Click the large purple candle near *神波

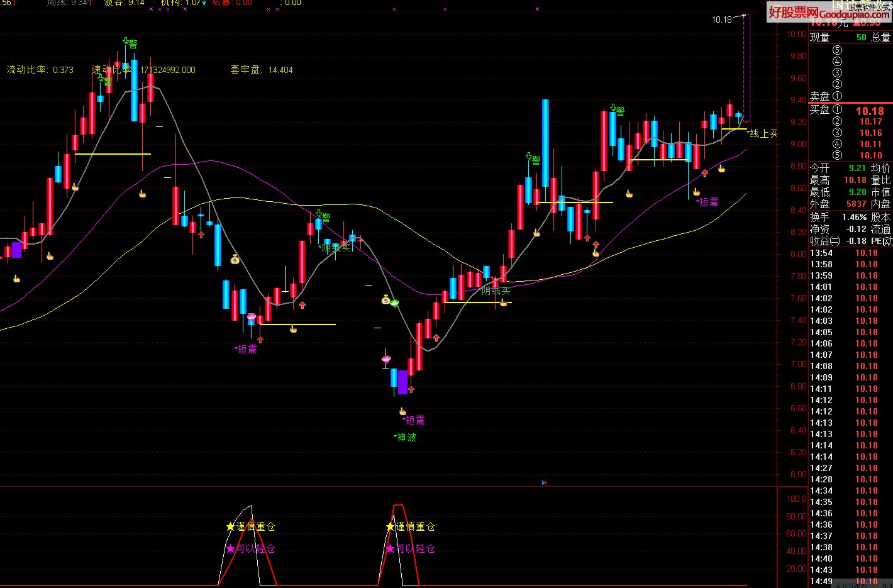(403, 382)
